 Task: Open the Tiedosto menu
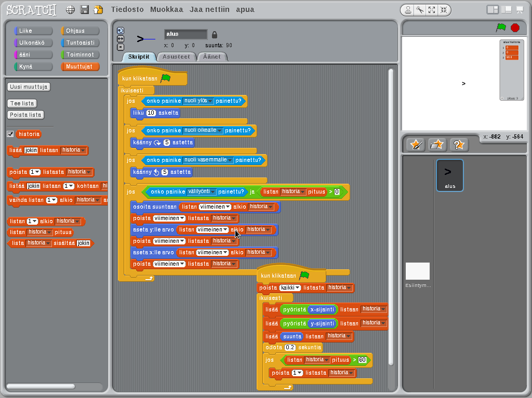click(x=127, y=9)
